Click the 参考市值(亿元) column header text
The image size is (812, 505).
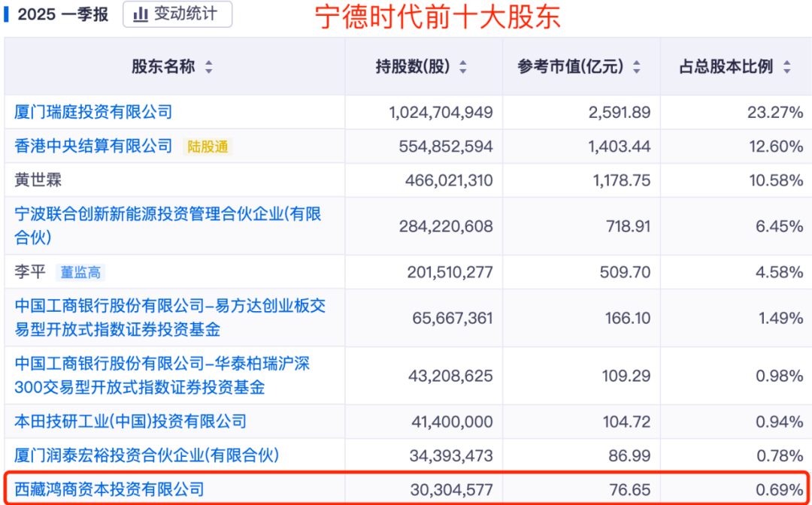point(571,67)
